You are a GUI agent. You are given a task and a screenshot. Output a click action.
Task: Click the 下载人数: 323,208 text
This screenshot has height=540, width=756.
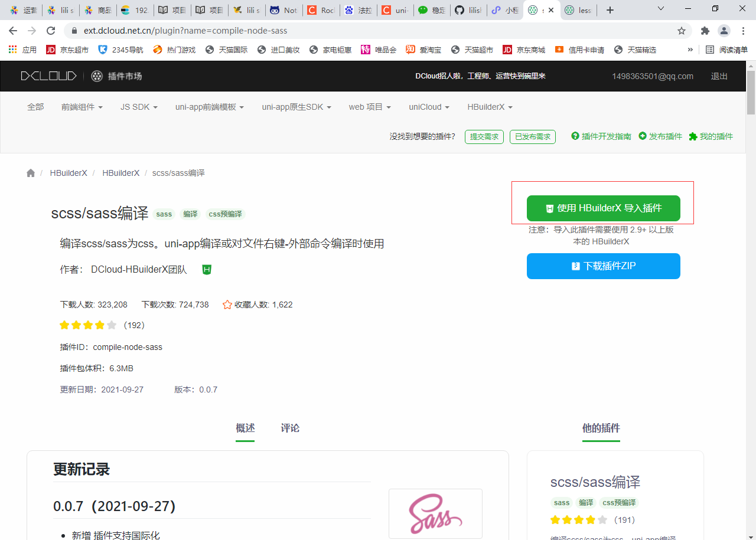pyautogui.click(x=94, y=305)
